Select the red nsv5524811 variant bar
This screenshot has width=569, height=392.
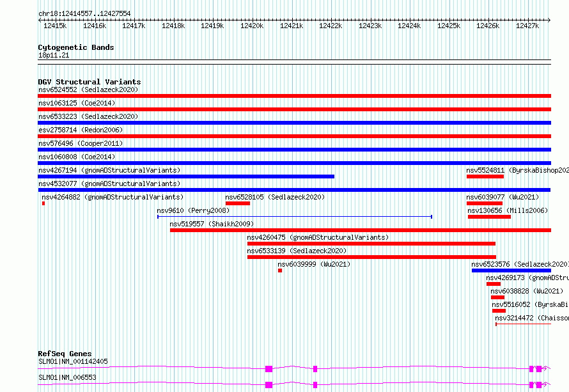click(485, 176)
